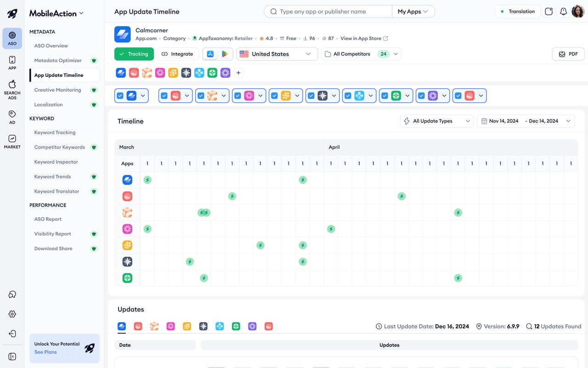Expand the blue Calmcorner filter chevron

(143, 96)
